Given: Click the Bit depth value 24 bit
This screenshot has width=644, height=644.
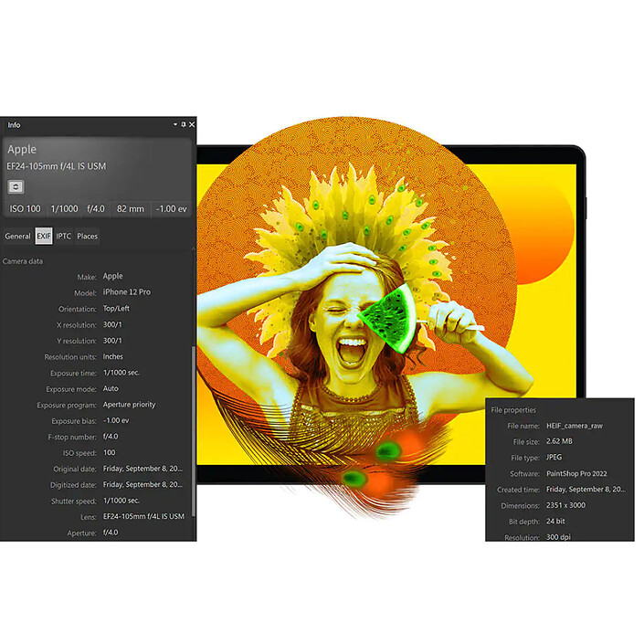Looking at the screenshot, I should (x=555, y=522).
